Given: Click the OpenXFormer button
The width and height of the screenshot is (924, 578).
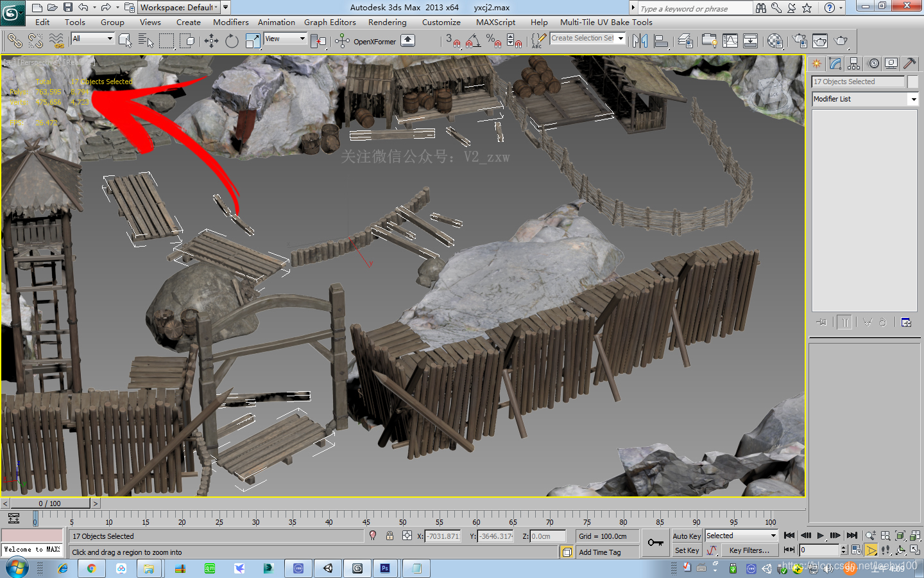Looking at the screenshot, I should tap(374, 42).
